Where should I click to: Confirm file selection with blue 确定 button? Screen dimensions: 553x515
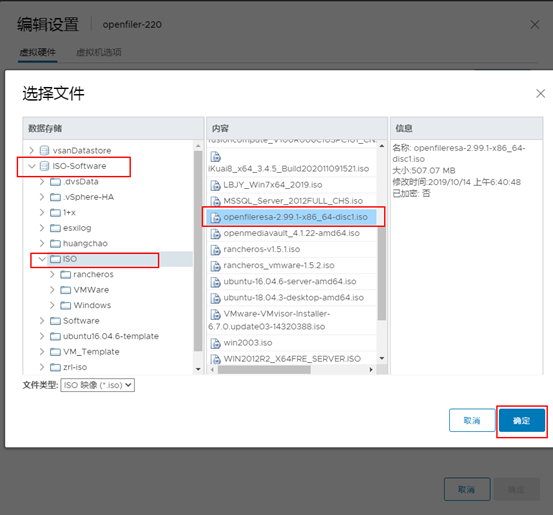tap(522, 420)
